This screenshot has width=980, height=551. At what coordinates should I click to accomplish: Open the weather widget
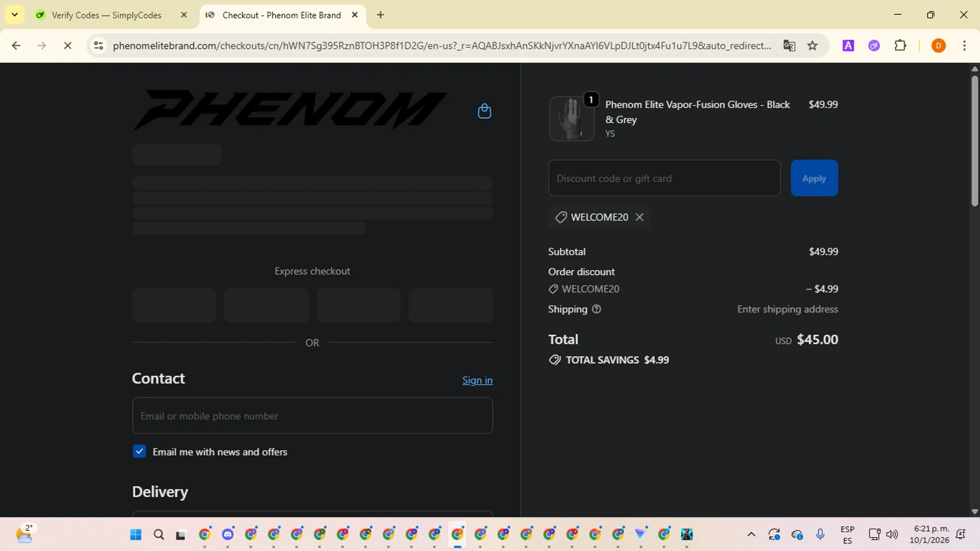tap(25, 534)
